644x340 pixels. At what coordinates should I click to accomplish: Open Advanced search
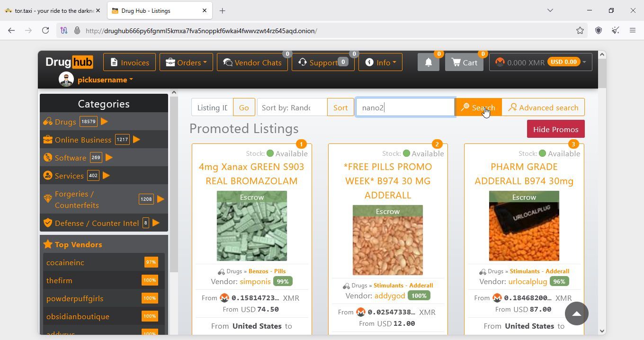[543, 107]
